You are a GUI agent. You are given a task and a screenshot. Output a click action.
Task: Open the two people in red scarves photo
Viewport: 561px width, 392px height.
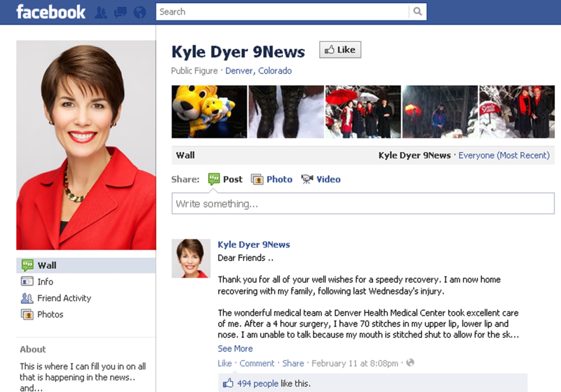517,112
